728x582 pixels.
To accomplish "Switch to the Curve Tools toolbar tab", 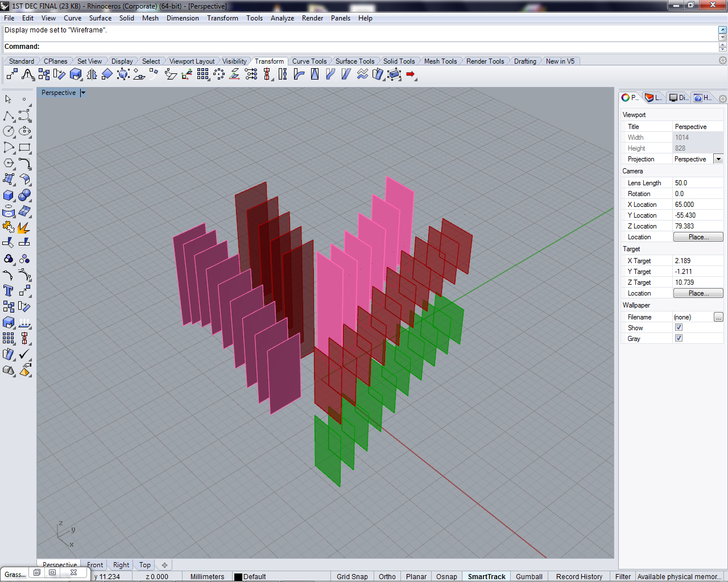I will tap(309, 61).
